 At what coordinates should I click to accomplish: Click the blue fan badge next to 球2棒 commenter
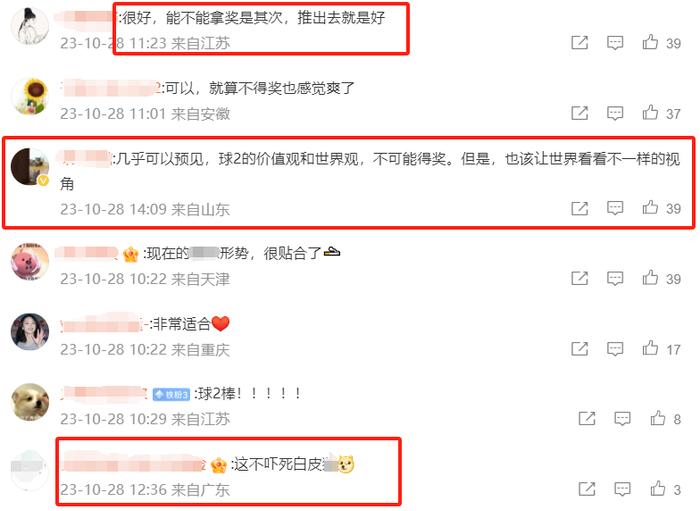coord(171,395)
